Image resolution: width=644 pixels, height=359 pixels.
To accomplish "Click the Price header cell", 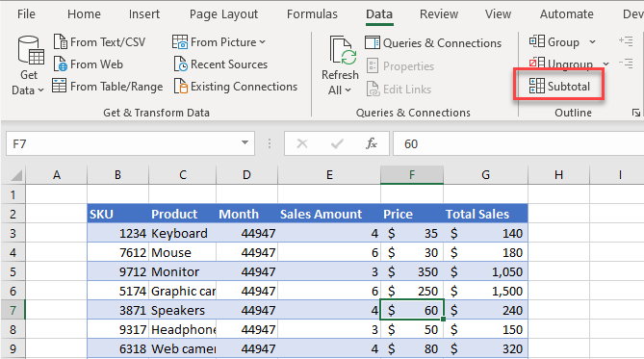I will tap(412, 214).
